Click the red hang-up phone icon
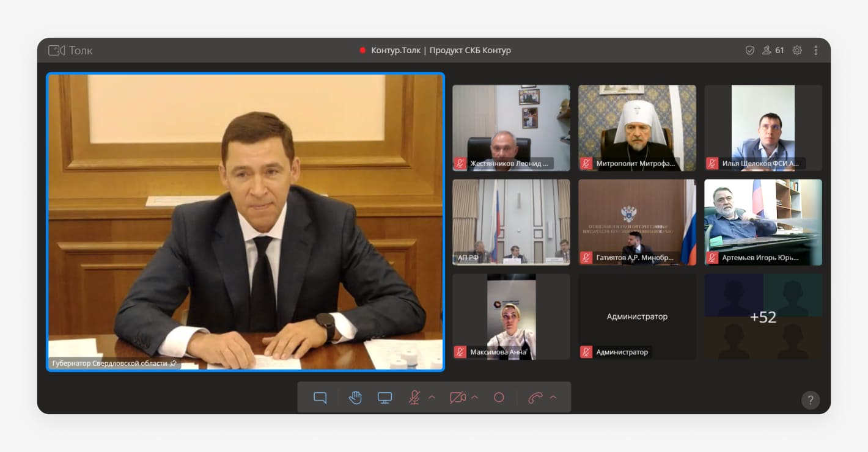The width and height of the screenshot is (868, 452). pyautogui.click(x=535, y=398)
